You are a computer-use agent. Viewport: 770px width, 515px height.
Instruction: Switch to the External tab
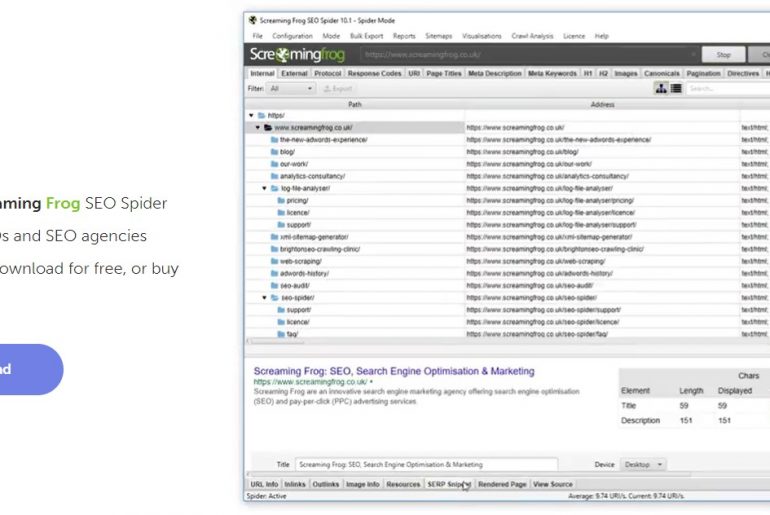click(294, 74)
